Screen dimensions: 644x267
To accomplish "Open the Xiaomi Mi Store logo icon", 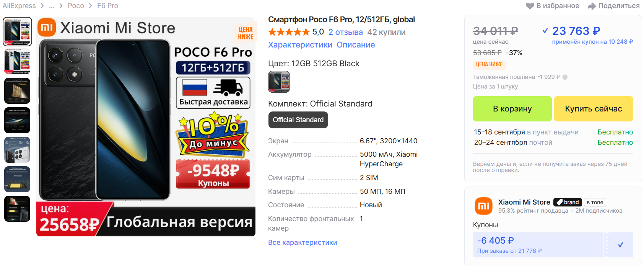I will [484, 206].
